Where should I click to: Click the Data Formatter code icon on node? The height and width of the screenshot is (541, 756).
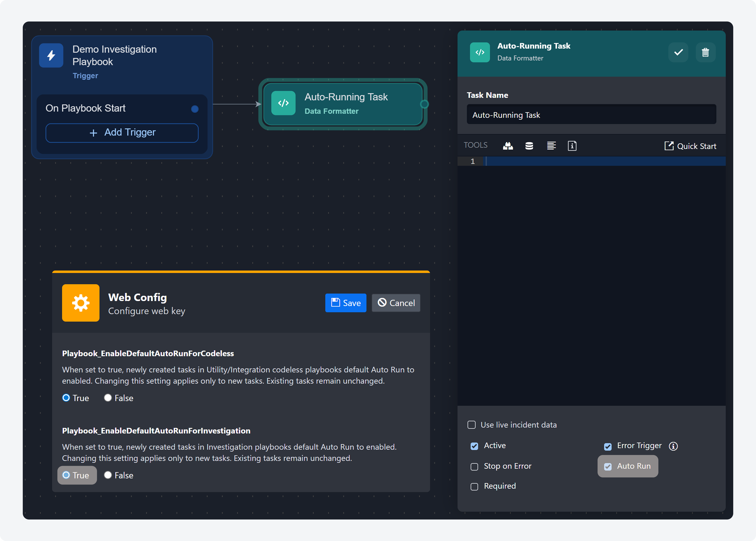(x=283, y=103)
